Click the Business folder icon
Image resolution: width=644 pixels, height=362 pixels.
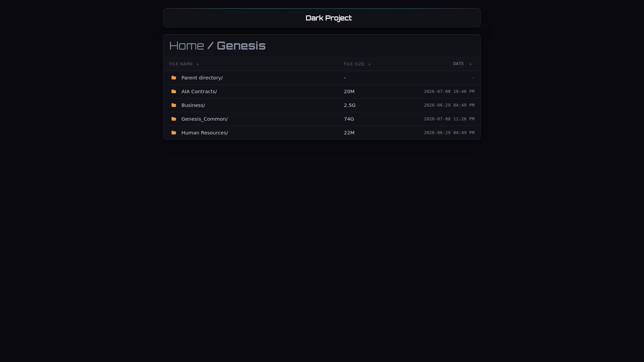tap(174, 105)
